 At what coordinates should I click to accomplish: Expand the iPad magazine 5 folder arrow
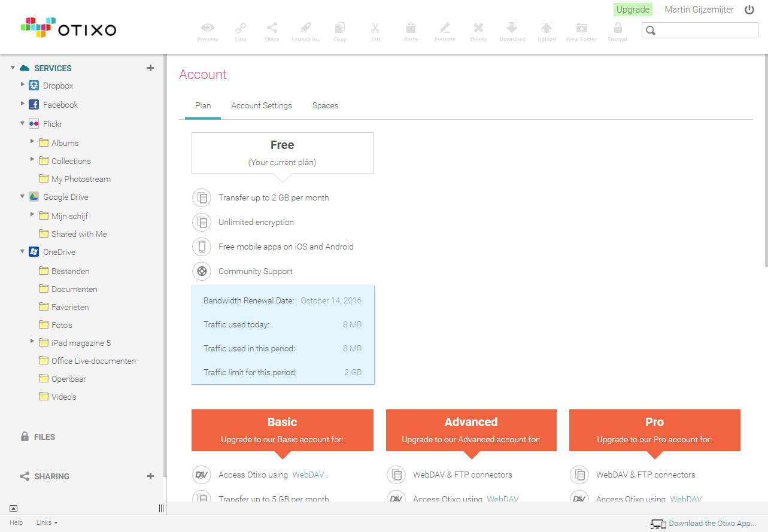pyautogui.click(x=32, y=342)
